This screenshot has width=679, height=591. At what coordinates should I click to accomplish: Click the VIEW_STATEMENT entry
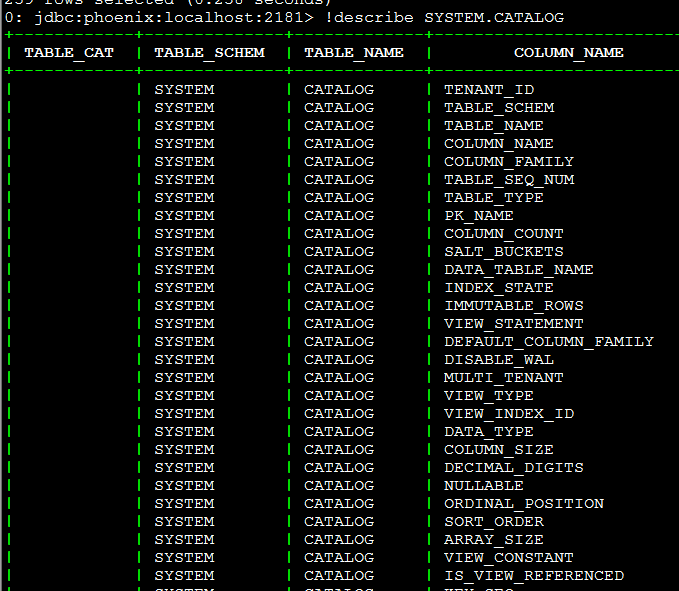coord(514,323)
